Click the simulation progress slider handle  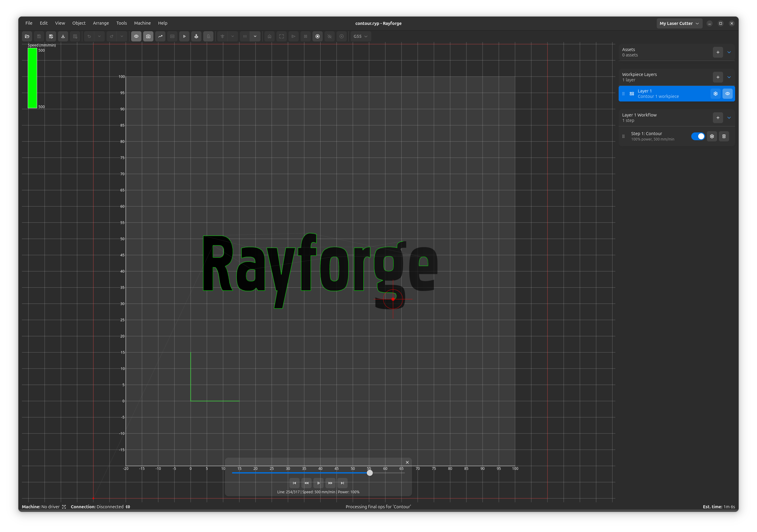369,473
